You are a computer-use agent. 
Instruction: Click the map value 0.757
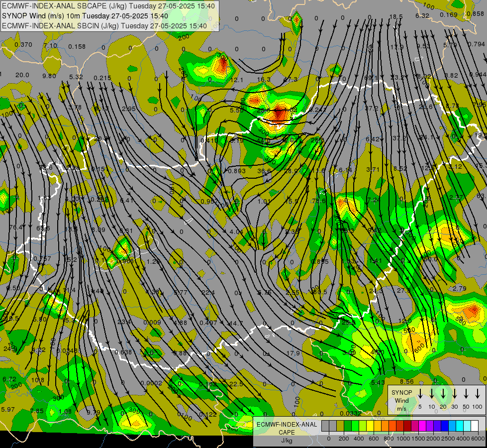[42, 259]
